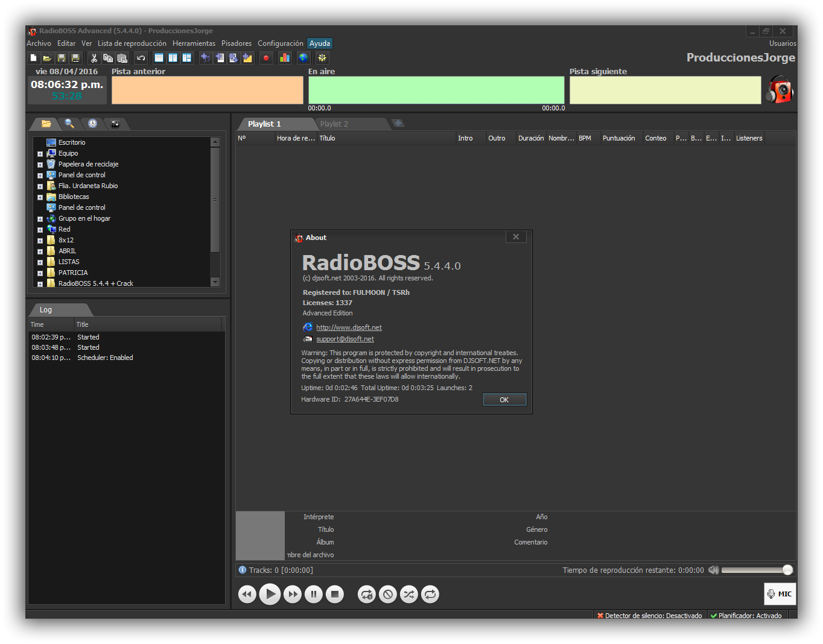Switch to the search magnifier panel tab
Image resolution: width=823 pixels, height=644 pixels.
[x=69, y=124]
